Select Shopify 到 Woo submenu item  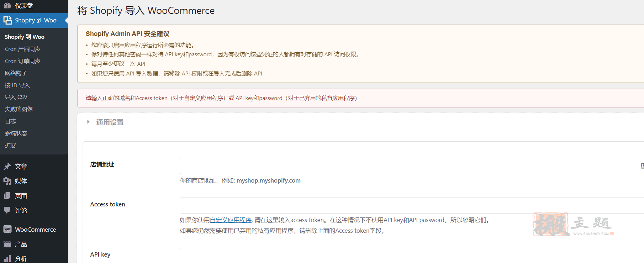25,37
